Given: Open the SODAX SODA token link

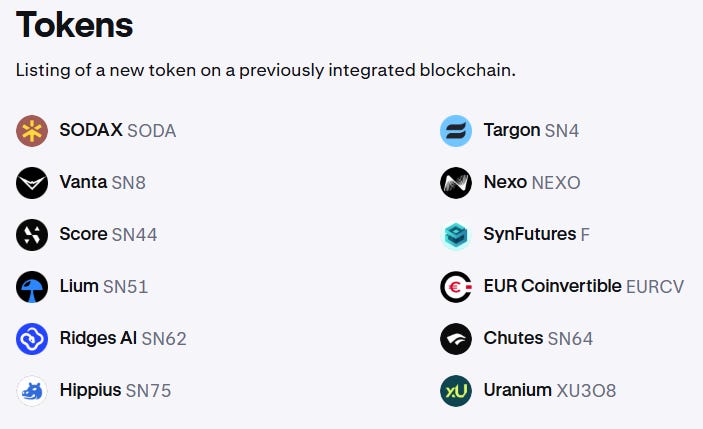Looking at the screenshot, I should click(x=117, y=130).
